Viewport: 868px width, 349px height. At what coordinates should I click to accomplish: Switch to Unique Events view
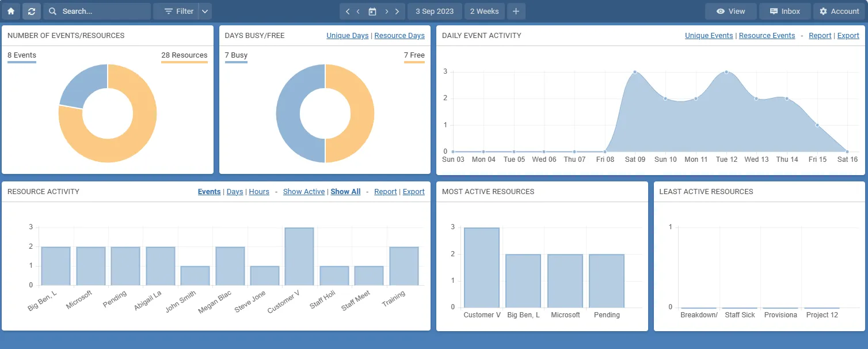pyautogui.click(x=709, y=36)
